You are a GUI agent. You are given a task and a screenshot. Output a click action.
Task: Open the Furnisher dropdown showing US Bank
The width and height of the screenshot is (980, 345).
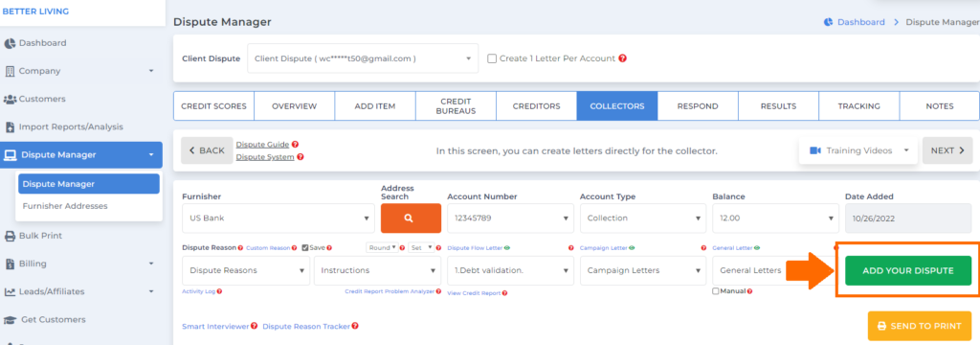278,218
